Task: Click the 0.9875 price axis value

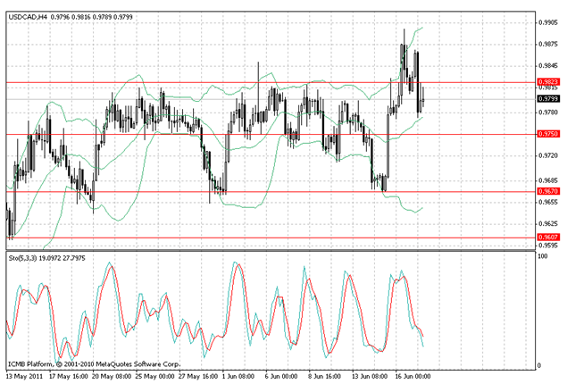Action: pyautogui.click(x=548, y=44)
